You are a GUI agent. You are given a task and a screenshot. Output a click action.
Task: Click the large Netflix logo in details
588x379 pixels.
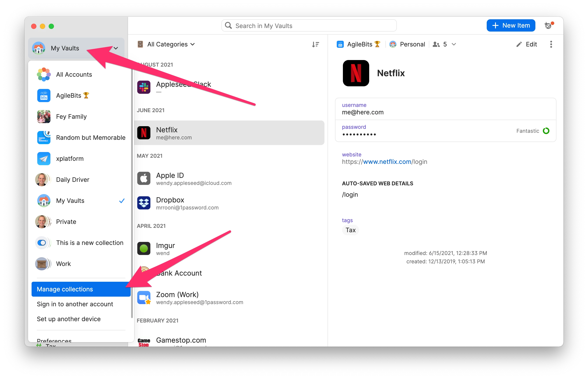(x=356, y=73)
